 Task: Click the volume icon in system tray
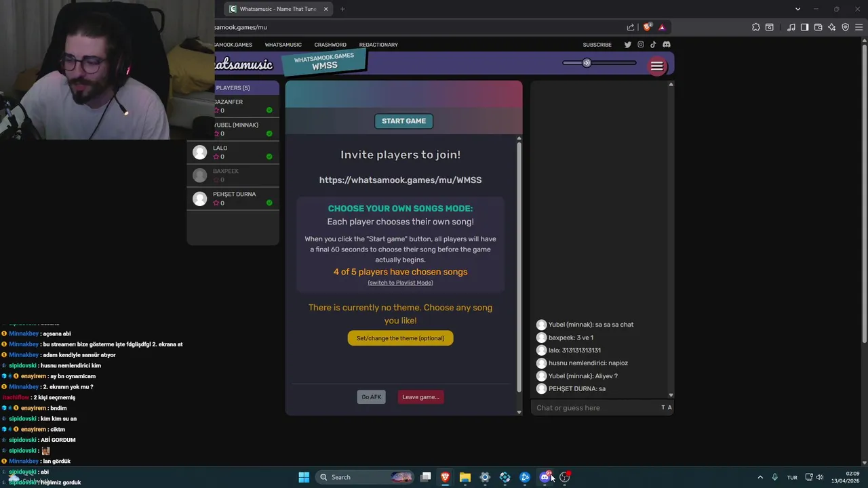[x=820, y=477]
